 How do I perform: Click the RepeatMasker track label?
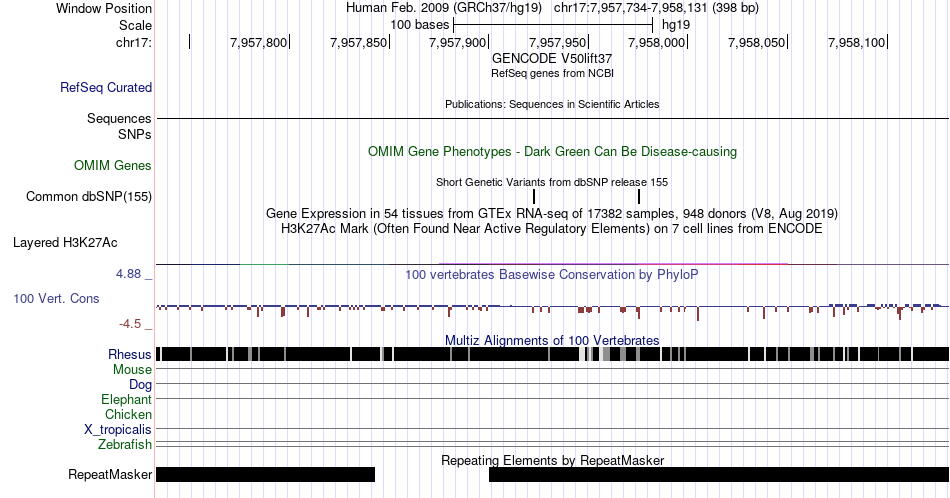110,474
